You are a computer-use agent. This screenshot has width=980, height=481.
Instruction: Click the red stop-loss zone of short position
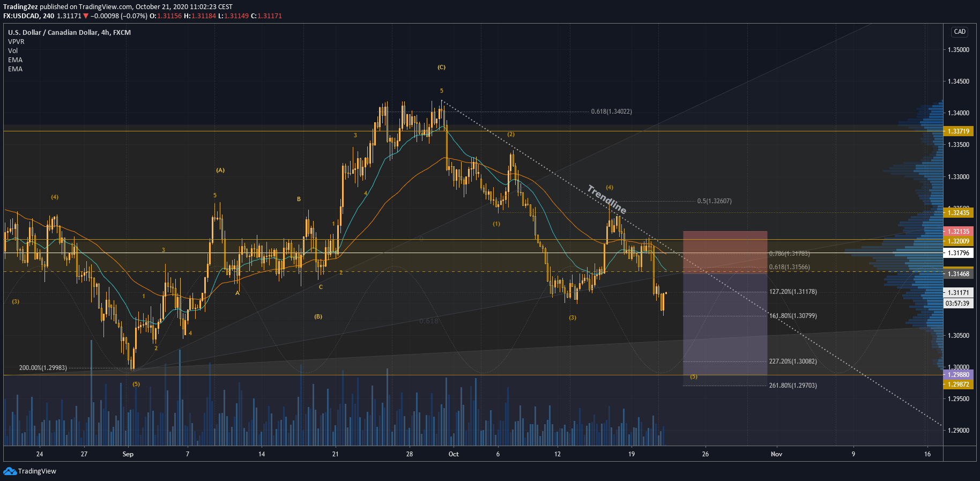pyautogui.click(x=725, y=252)
